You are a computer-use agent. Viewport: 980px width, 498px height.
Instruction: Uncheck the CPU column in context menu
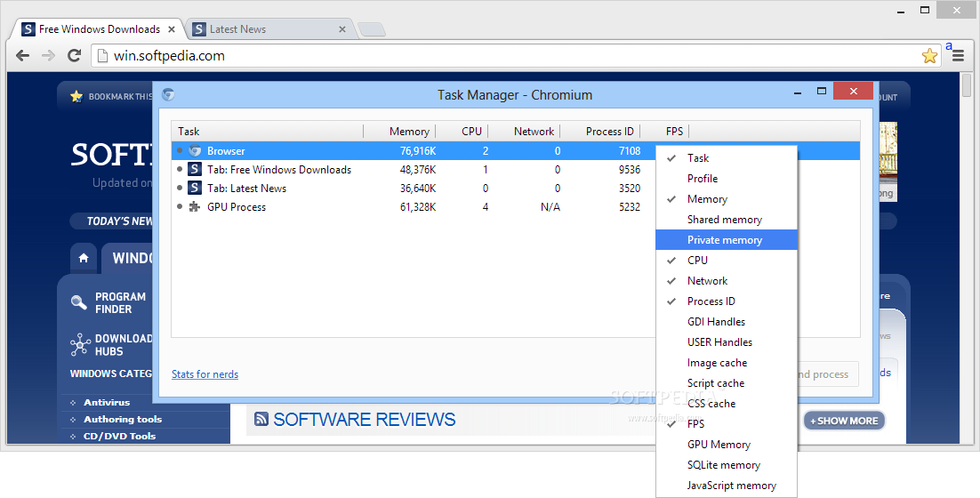click(727, 260)
